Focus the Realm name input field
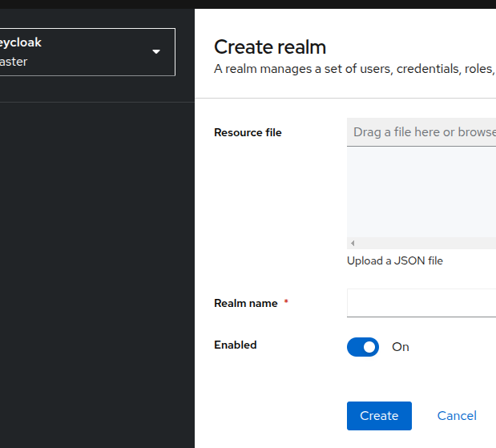 pyautogui.click(x=421, y=303)
